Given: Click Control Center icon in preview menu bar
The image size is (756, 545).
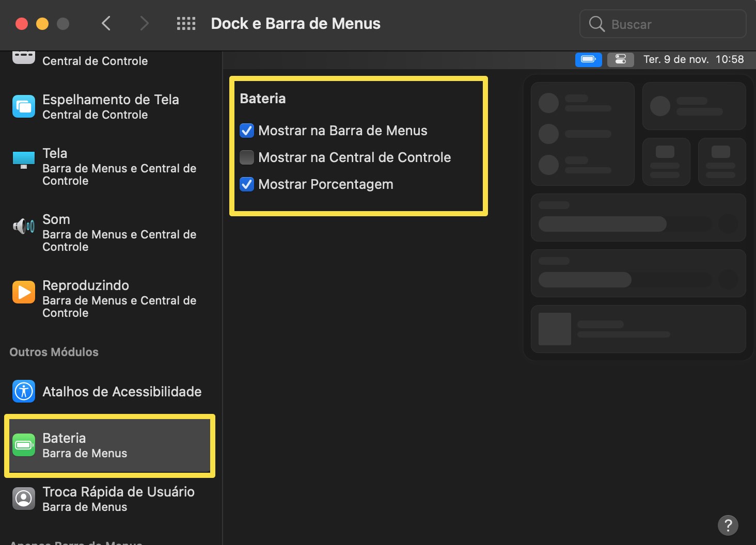Looking at the screenshot, I should pyautogui.click(x=620, y=59).
